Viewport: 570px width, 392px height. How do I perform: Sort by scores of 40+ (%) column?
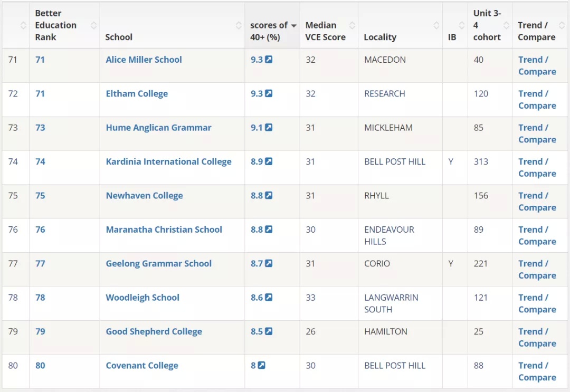point(294,25)
